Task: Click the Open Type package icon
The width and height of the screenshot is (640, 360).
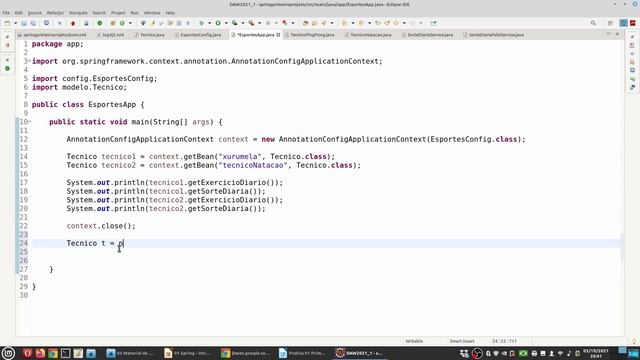Action: coord(305,23)
